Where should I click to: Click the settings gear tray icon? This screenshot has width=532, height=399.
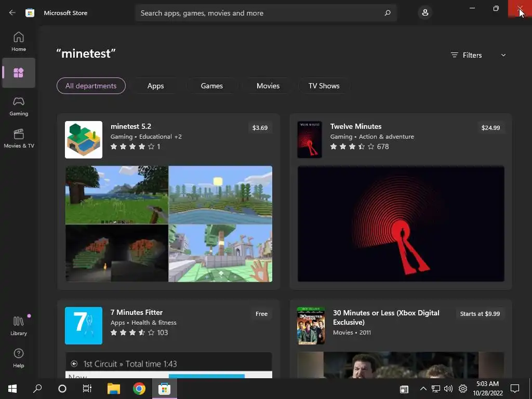pyautogui.click(x=462, y=389)
